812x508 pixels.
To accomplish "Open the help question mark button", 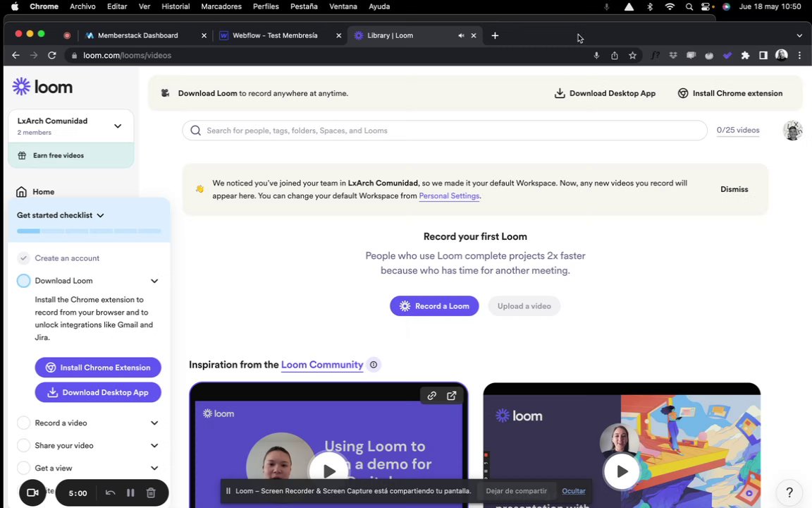I will 789,492.
